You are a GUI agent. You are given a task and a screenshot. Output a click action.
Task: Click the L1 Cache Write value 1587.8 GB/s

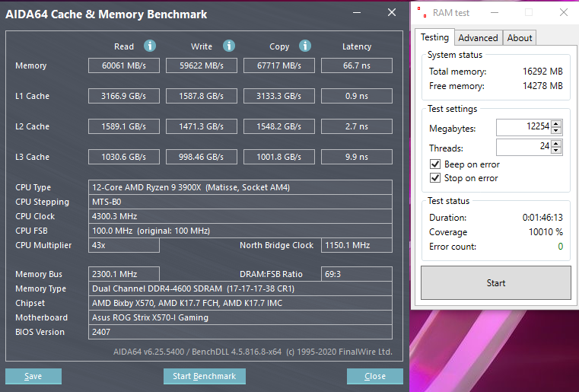pos(202,96)
